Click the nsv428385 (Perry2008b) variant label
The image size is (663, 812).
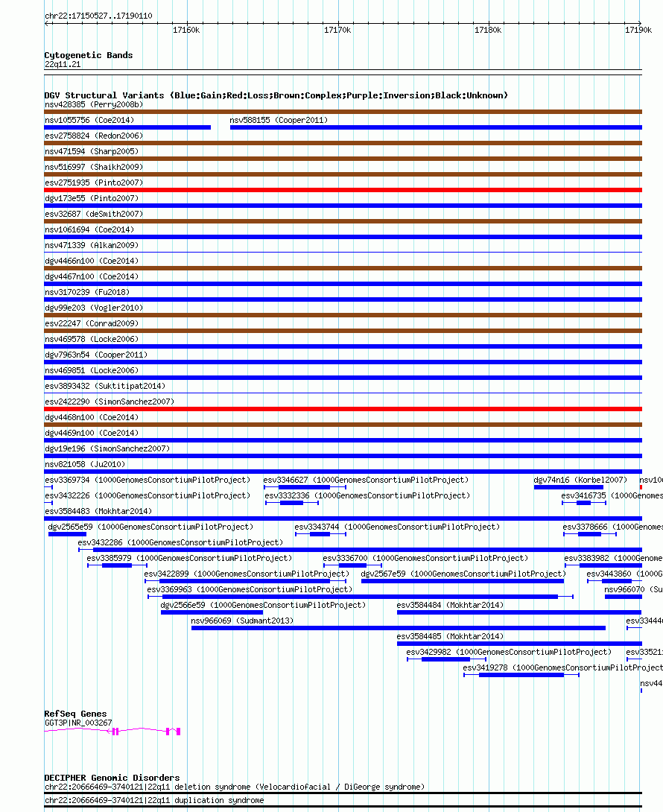pyautogui.click(x=94, y=104)
